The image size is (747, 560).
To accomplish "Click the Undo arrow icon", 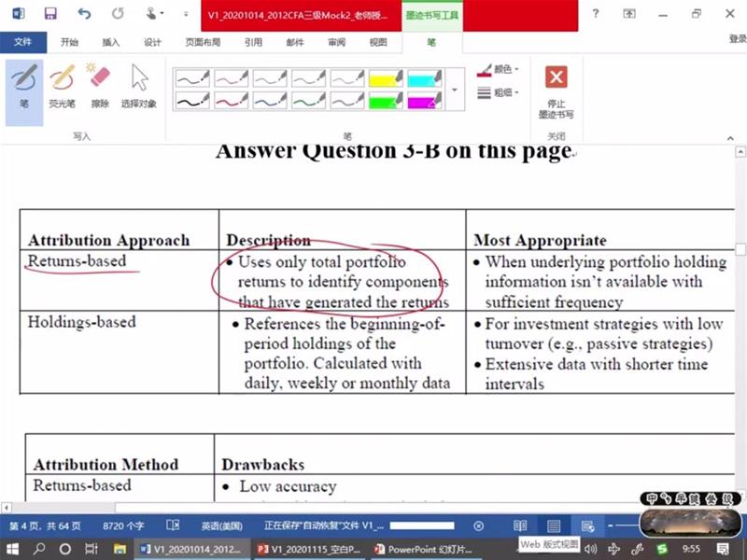I will coord(85,14).
